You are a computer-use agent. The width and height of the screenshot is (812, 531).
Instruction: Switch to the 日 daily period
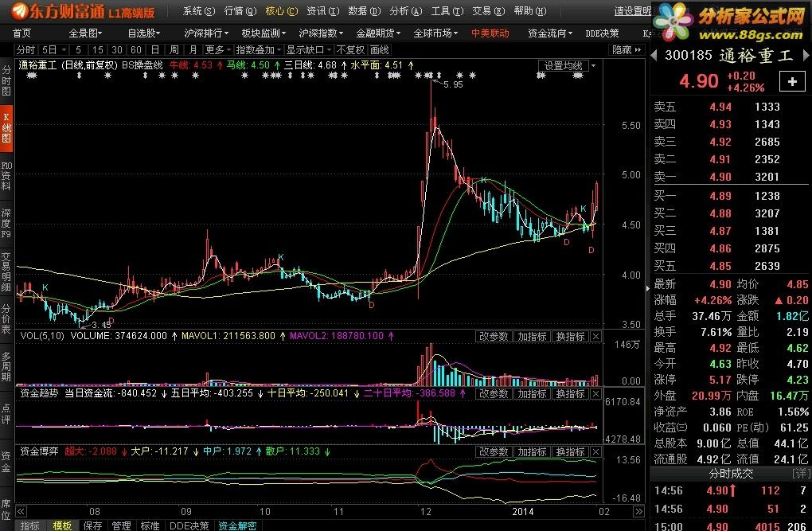pos(155,49)
